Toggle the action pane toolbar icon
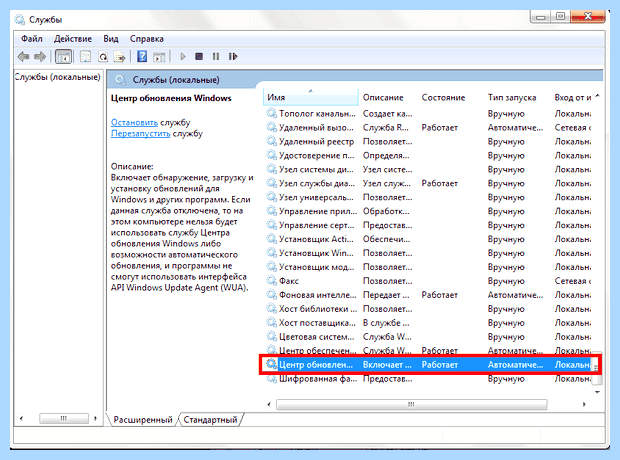 159,57
